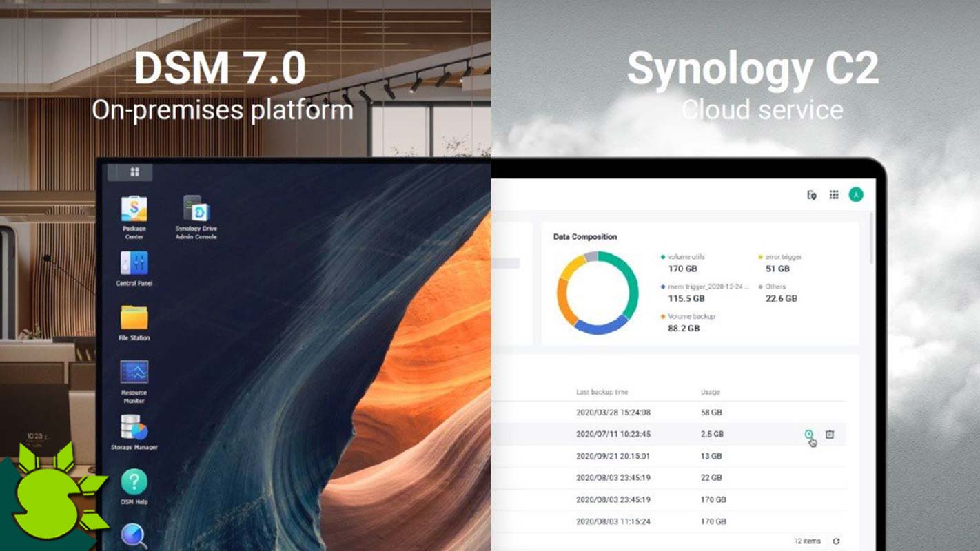Delete the 2.5 GB backup with trash icon
Image resolution: width=980 pixels, height=551 pixels.
tap(830, 434)
